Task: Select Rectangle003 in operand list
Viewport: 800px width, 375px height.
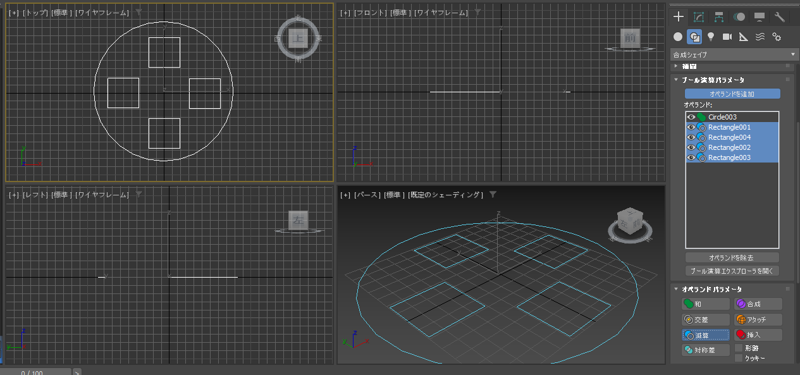Action: (732, 158)
